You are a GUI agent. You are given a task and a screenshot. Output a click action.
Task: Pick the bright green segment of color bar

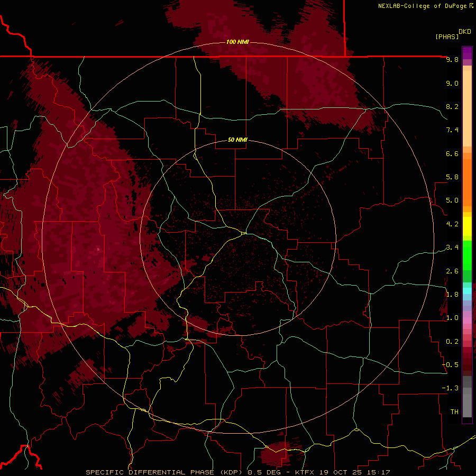(467, 255)
